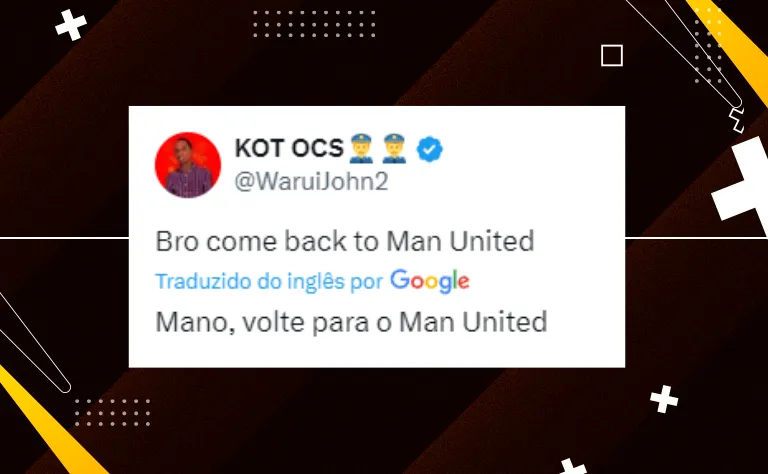Click the small white outlined square
This screenshot has width=768, height=474.
(x=612, y=55)
